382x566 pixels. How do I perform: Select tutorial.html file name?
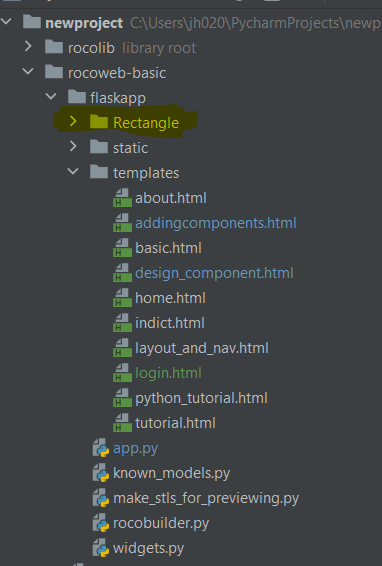point(175,423)
